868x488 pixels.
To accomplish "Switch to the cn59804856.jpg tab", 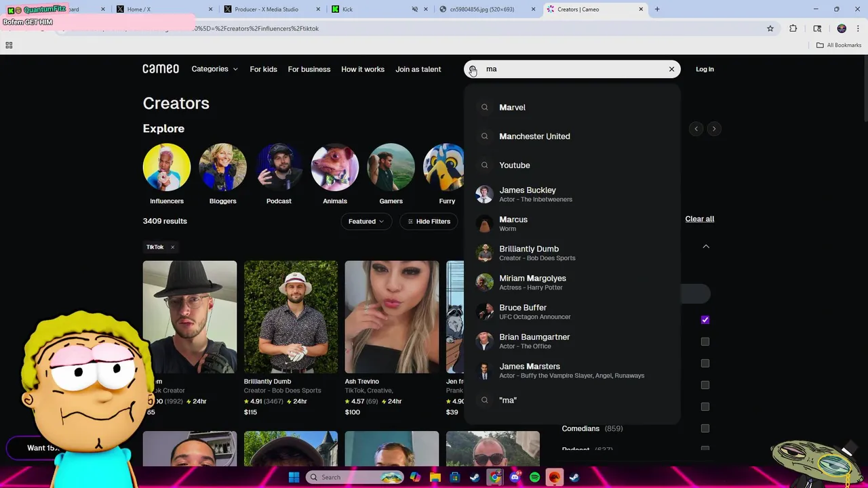I will pos(487,9).
